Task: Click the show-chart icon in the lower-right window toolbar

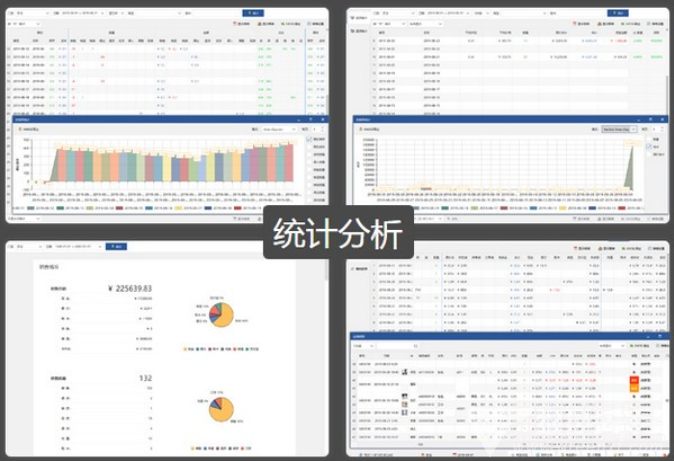Action: (600, 249)
